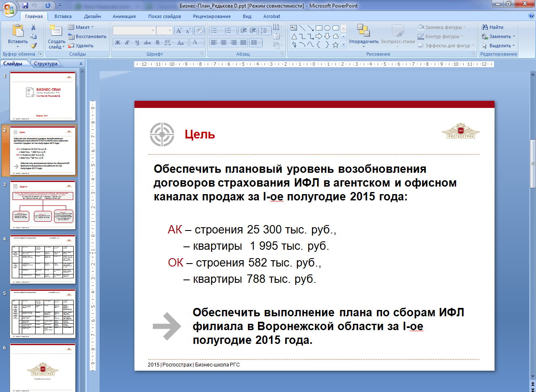Screen dimensions: 536x392
Task: Select the isosceles triangle shape
Action: (294, 36)
